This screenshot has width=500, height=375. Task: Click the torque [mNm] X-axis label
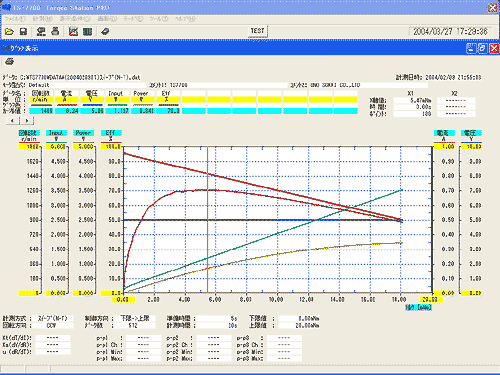(x=418, y=307)
